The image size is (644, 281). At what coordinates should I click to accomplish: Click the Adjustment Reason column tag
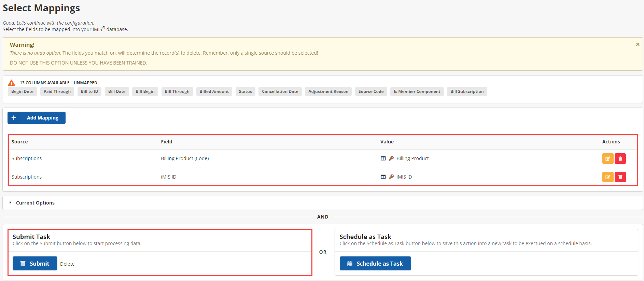[x=328, y=92]
